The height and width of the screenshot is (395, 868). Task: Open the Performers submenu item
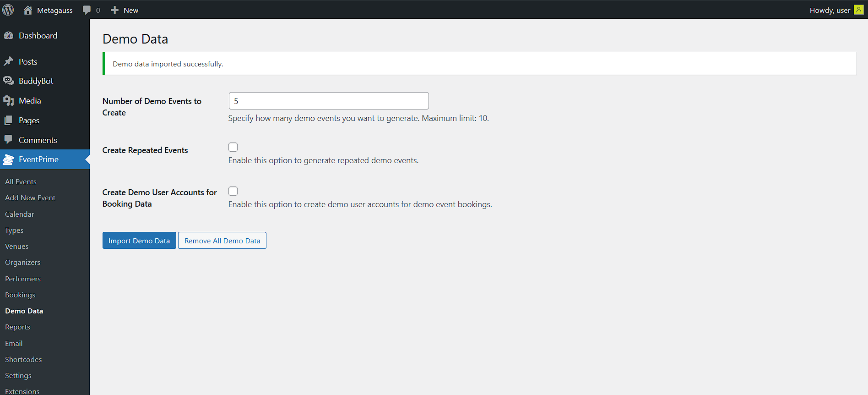coord(23,279)
